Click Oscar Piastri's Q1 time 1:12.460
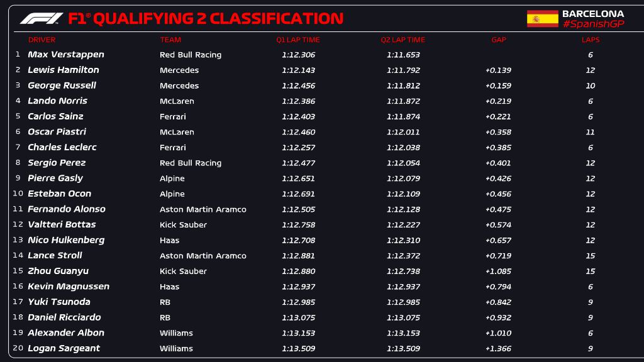Image resolution: width=644 pixels, height=362 pixels. (298, 132)
